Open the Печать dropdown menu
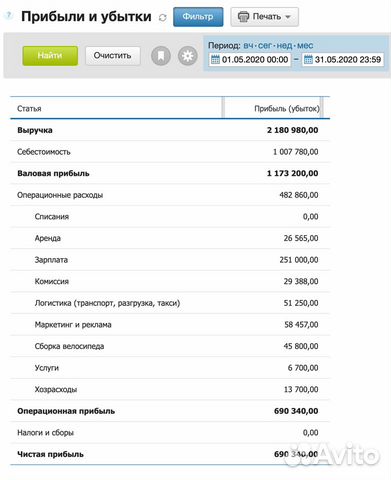Screen dimensions: 391x480 (x=264, y=17)
